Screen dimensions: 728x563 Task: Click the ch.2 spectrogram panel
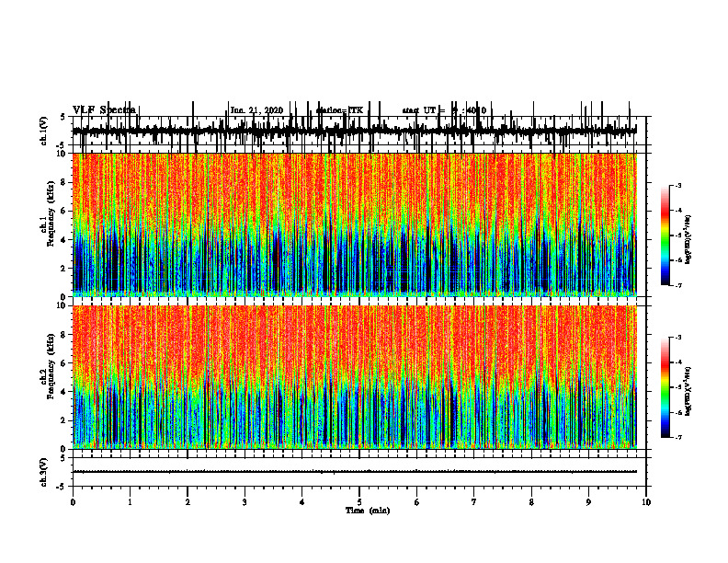(355, 377)
